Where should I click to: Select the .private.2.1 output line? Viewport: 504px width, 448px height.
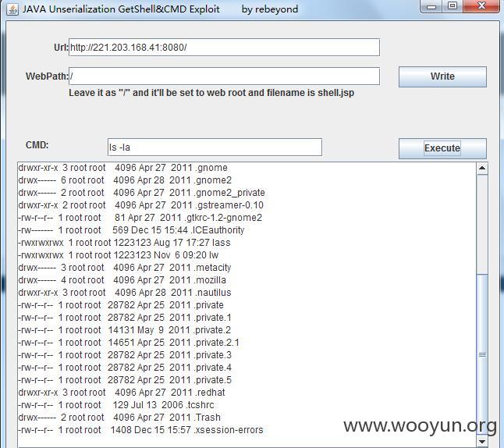pyautogui.click(x=129, y=343)
